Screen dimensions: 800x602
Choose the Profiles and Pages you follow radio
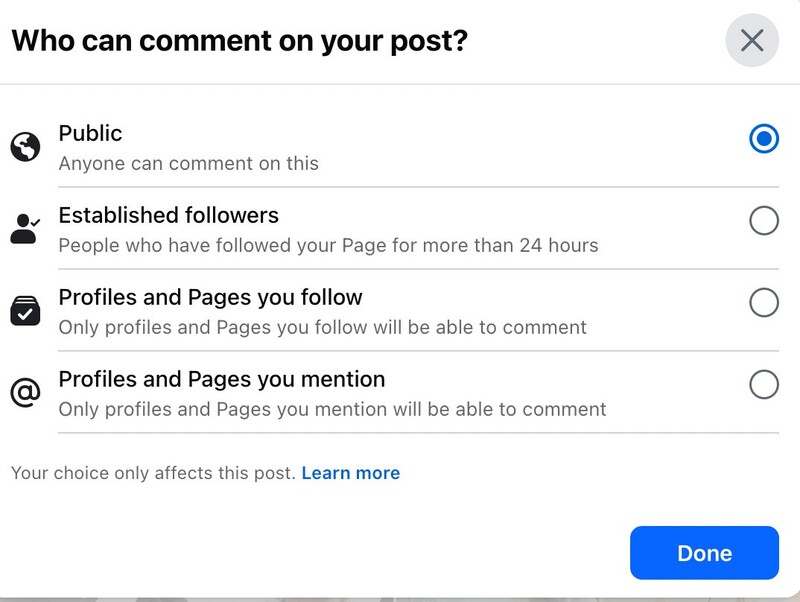pos(764,303)
